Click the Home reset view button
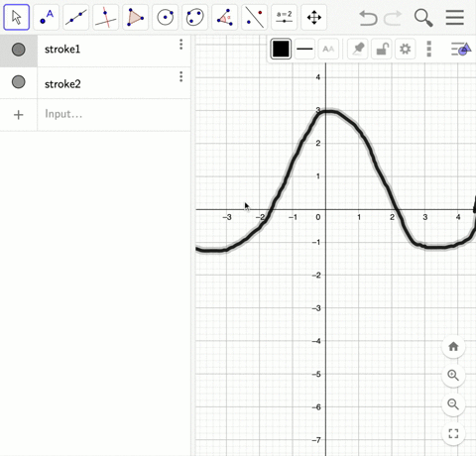The height and width of the screenshot is (456, 476). 453,346
